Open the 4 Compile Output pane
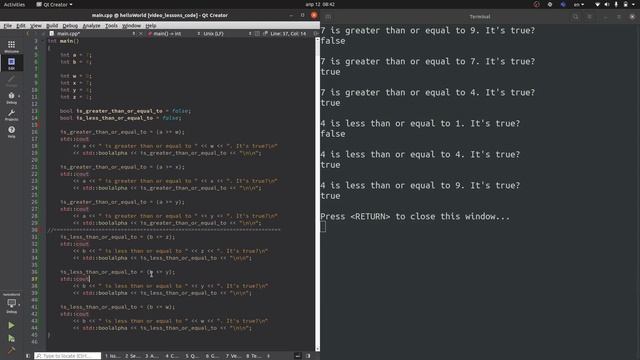The height and width of the screenshot is (360, 640). tap(172, 356)
